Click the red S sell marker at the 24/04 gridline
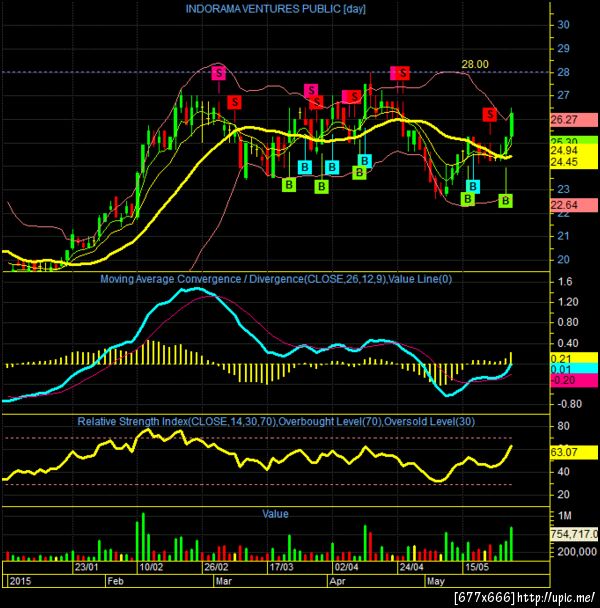This screenshot has width=600, height=608. 403,73
